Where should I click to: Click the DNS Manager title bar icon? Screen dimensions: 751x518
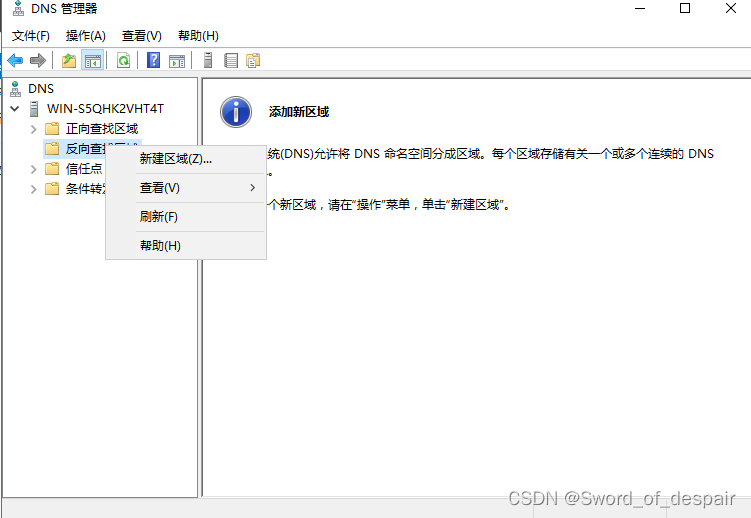click(18, 8)
